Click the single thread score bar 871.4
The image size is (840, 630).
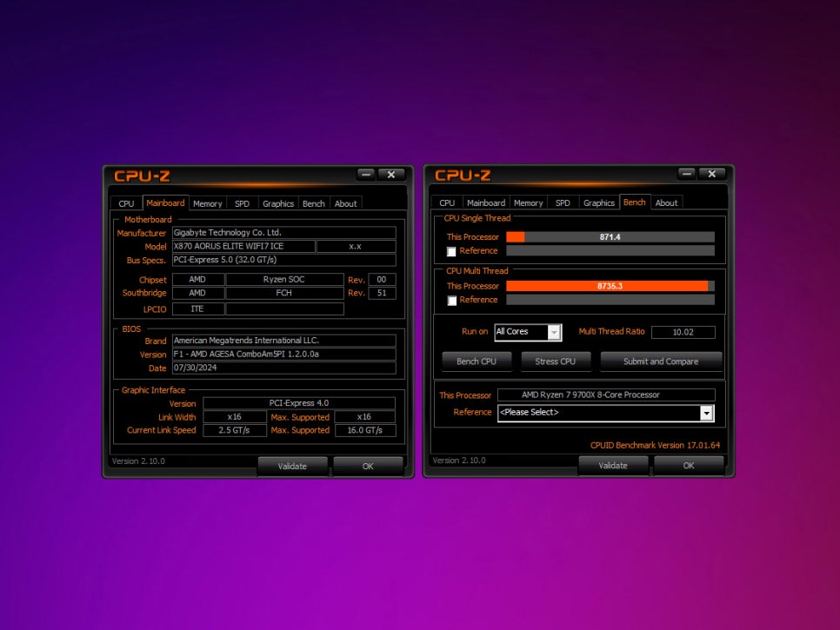(x=610, y=237)
